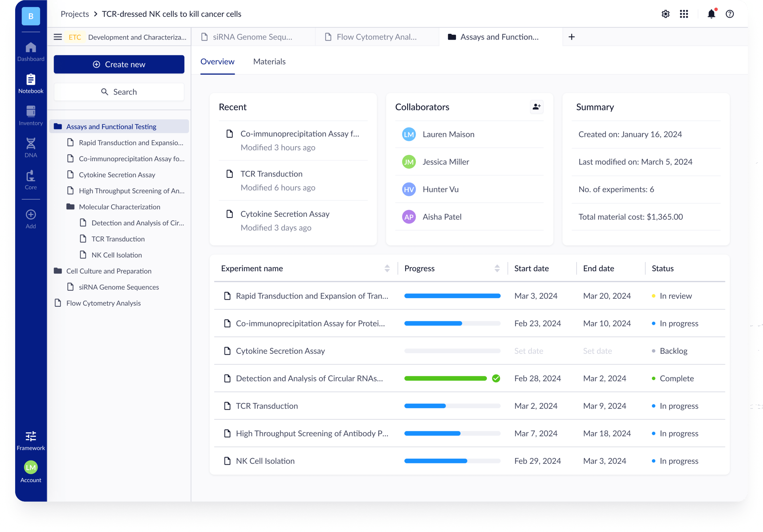763x532 pixels.
Task: Click the TCR Transduction progress bar
Action: [x=452, y=406]
